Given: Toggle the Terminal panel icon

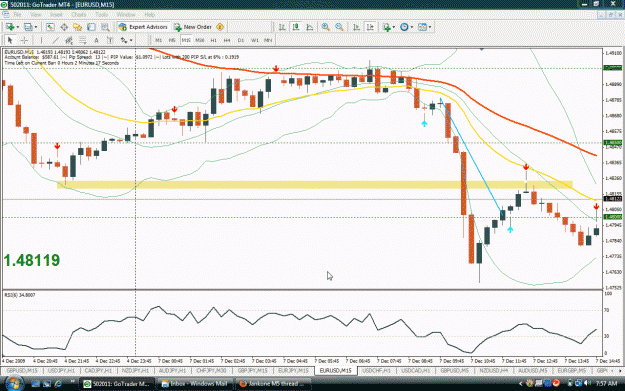Looking at the screenshot, I should [x=91, y=27].
